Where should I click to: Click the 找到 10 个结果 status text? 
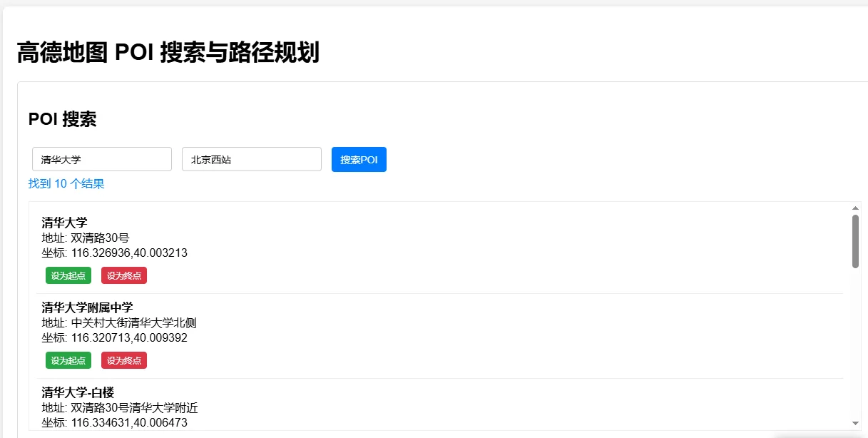click(66, 184)
